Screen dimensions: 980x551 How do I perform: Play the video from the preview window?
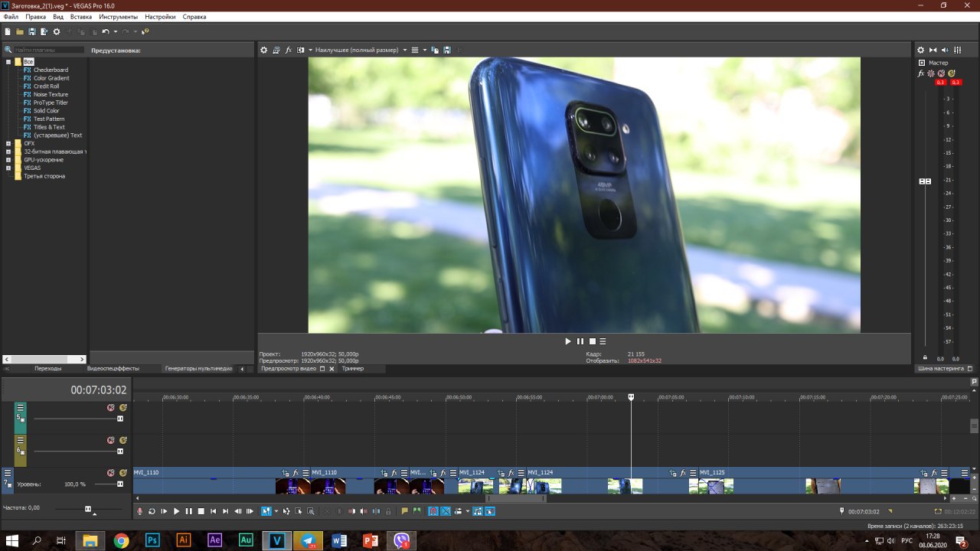(568, 341)
